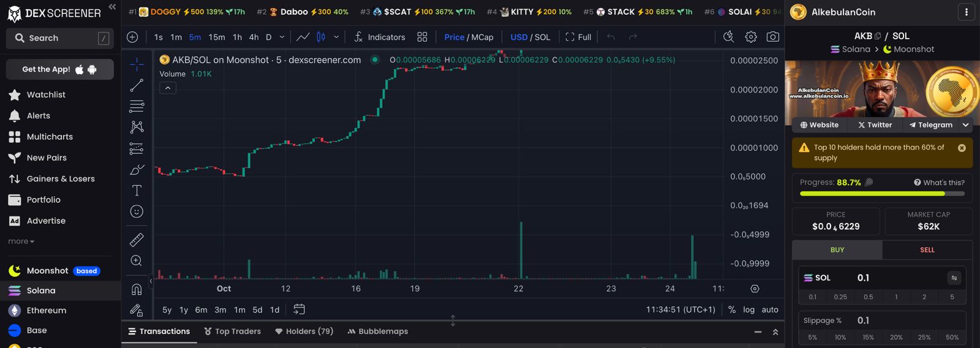Image resolution: width=980 pixels, height=348 pixels.
Task: Open the Holders (79) tab
Action: pos(304,331)
